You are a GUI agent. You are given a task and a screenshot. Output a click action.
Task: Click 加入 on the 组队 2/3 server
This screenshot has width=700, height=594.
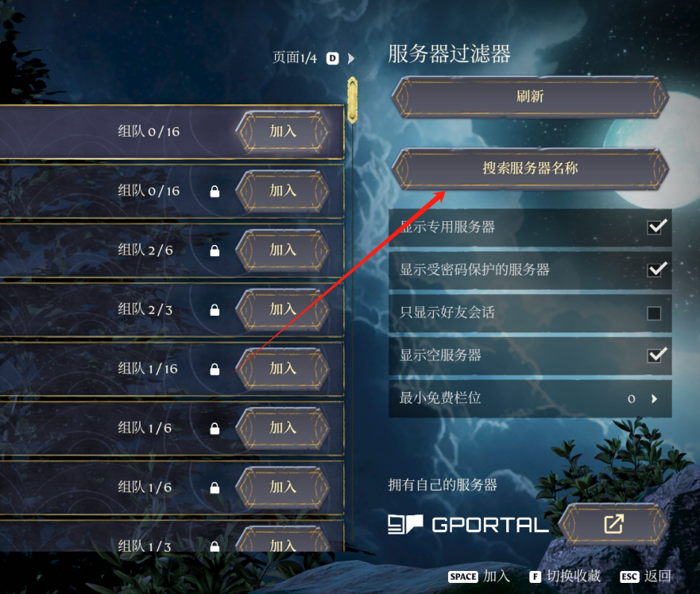283,309
